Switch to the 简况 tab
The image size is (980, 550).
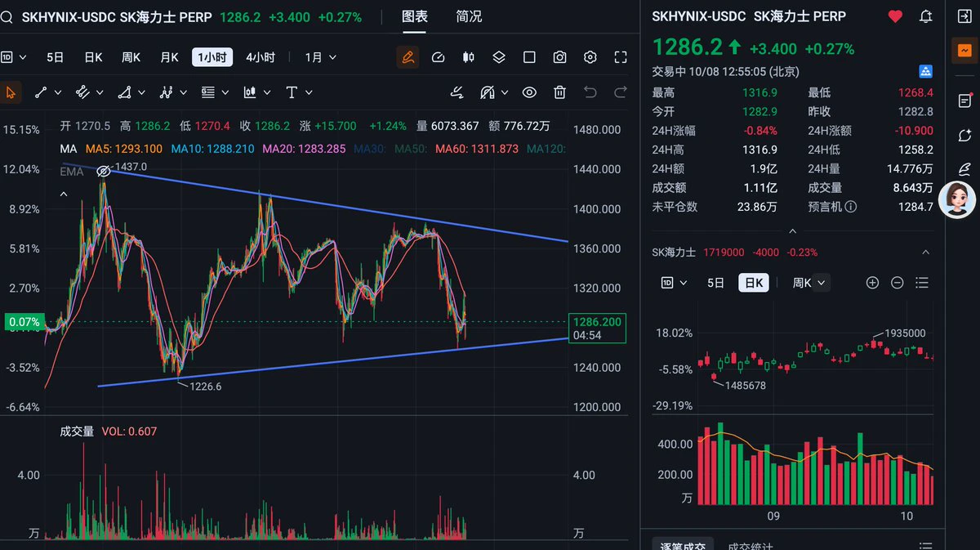469,16
